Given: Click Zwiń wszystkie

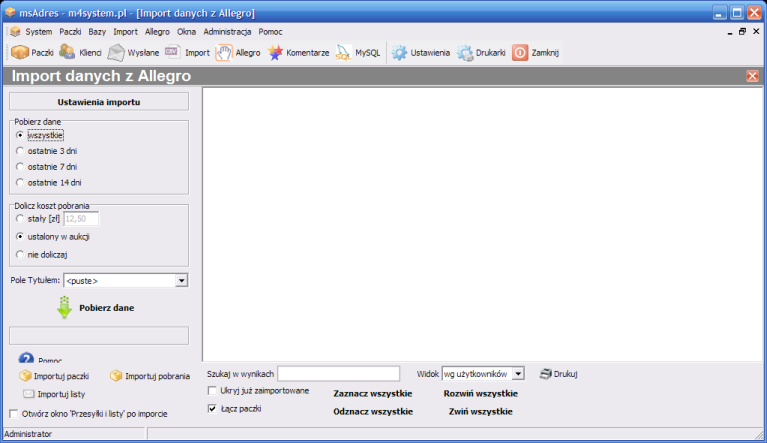Looking at the screenshot, I should pyautogui.click(x=480, y=412).
